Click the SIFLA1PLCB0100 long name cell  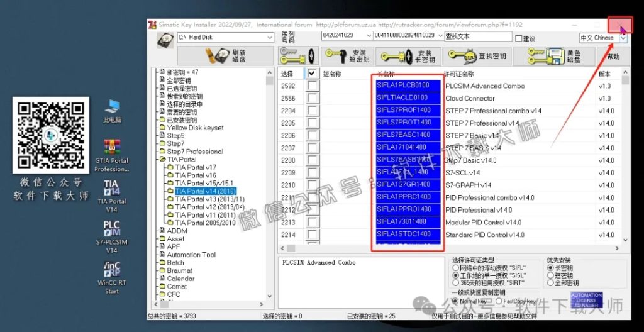pyautogui.click(x=408, y=86)
